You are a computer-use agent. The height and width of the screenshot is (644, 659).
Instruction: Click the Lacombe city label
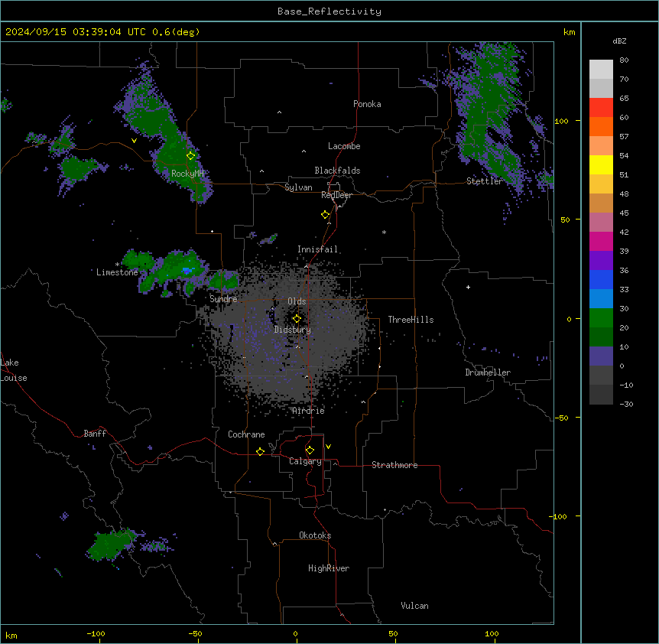click(x=344, y=146)
